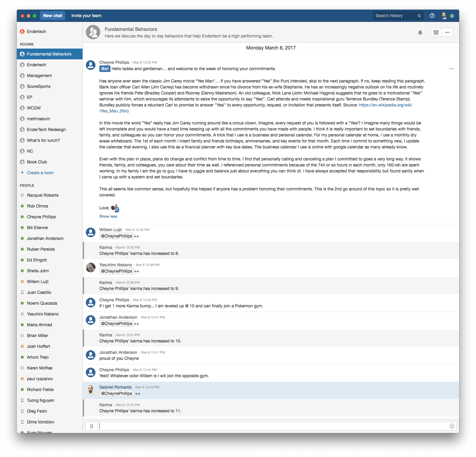Click the notification bell icon

(x=420, y=32)
